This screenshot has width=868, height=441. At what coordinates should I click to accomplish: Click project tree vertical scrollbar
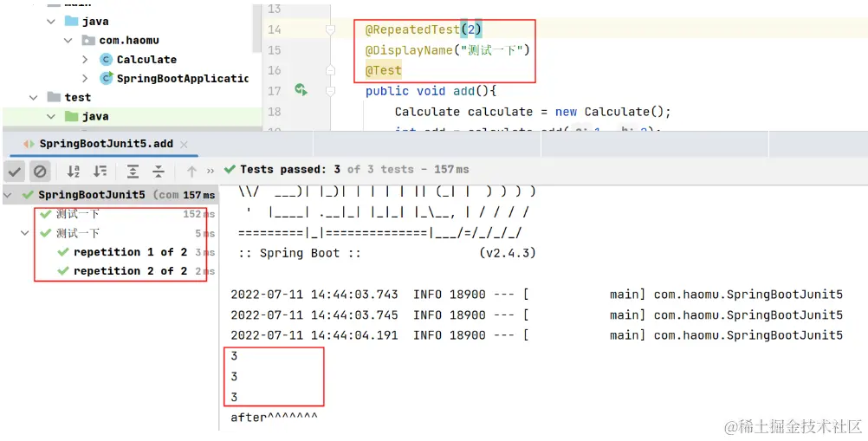tap(257, 28)
